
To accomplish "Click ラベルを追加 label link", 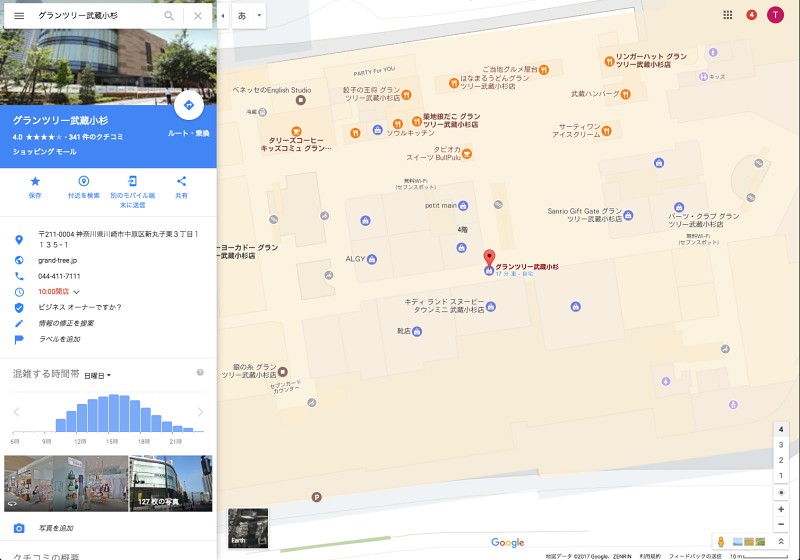I will point(60,339).
